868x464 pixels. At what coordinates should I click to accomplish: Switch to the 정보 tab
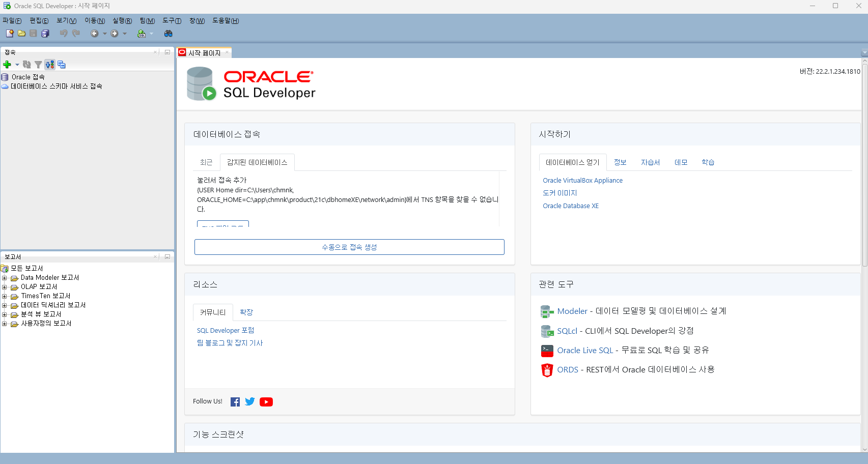[x=620, y=162]
